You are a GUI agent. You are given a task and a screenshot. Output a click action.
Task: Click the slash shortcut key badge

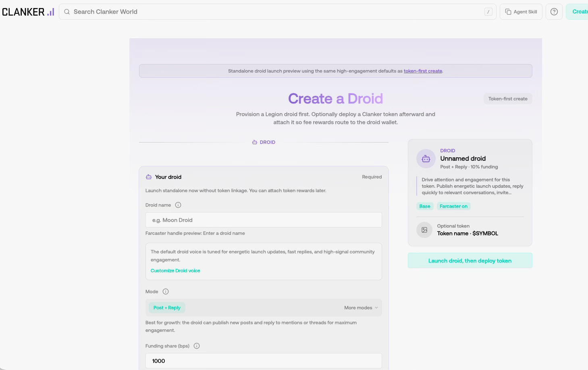[x=488, y=12]
